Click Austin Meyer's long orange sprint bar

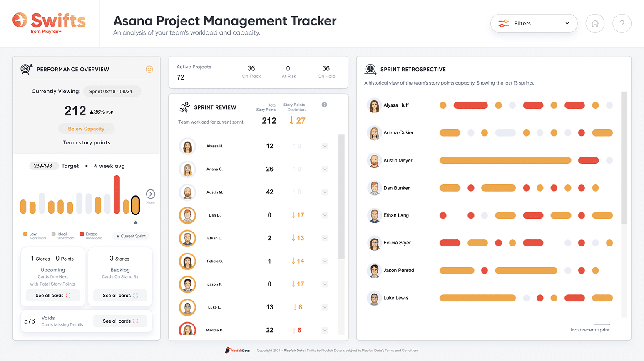coord(505,160)
